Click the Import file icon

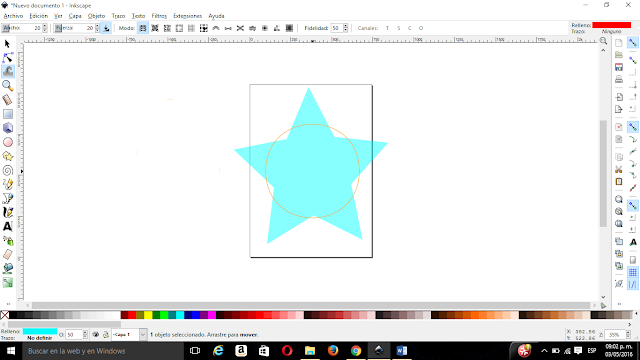coord(619,97)
